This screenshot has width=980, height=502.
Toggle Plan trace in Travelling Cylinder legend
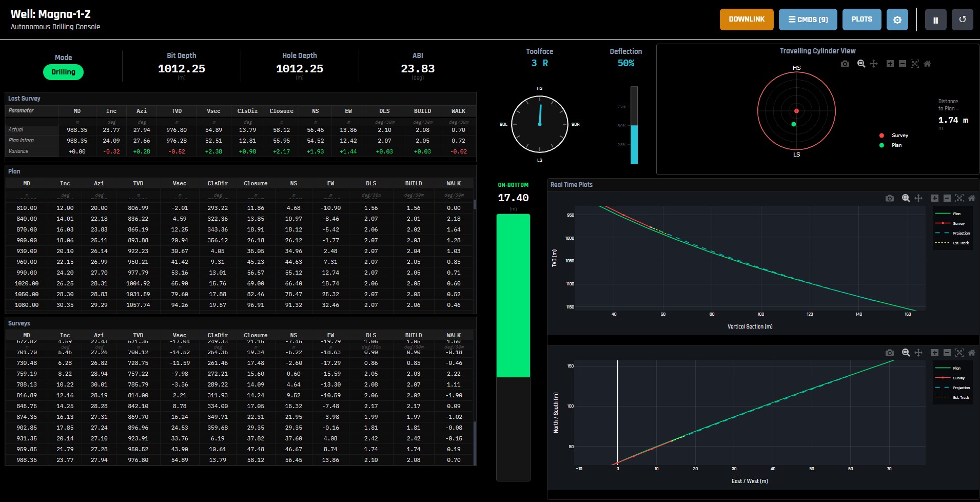click(891, 145)
